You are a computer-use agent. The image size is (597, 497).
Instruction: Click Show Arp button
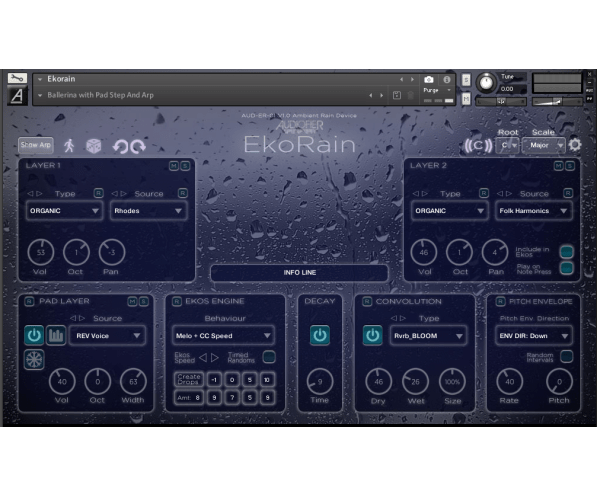coord(35,145)
